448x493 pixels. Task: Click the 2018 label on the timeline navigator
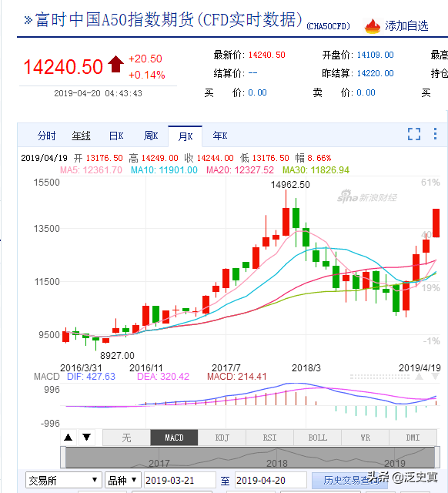(277, 463)
